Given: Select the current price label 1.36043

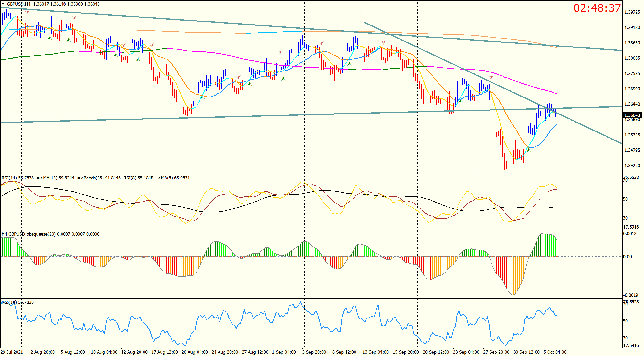Looking at the screenshot, I should (x=632, y=115).
